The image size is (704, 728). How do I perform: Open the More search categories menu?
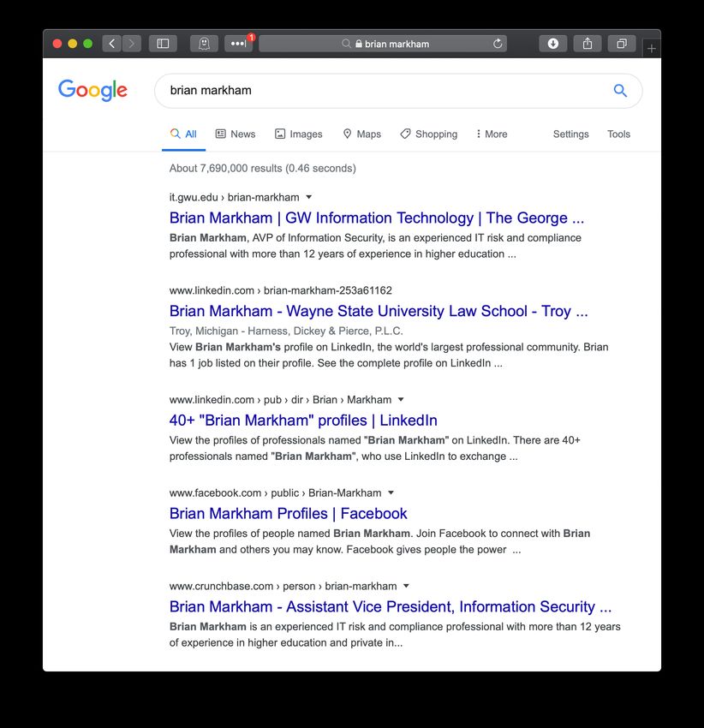point(492,134)
